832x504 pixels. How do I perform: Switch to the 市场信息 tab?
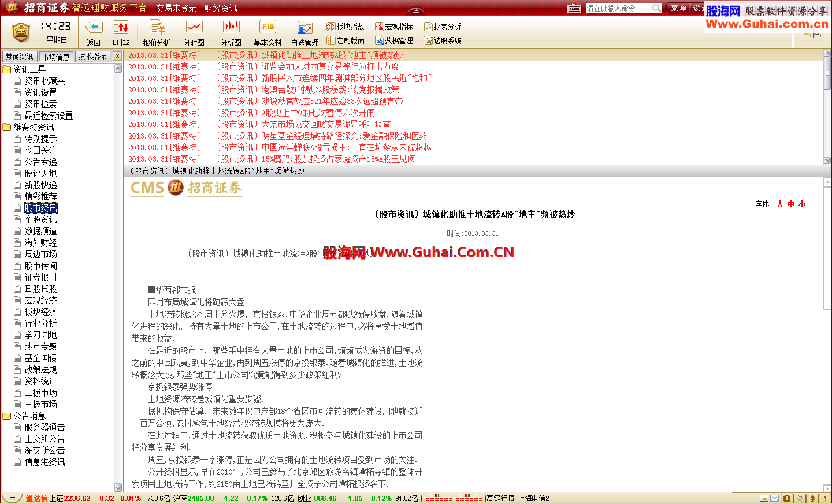[x=55, y=57]
